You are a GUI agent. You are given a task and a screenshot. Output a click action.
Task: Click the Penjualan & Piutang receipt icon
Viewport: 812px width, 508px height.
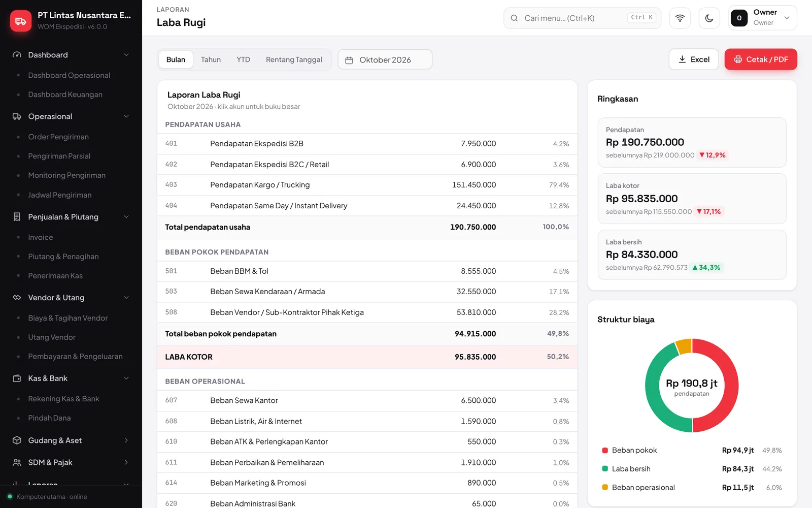tap(17, 217)
